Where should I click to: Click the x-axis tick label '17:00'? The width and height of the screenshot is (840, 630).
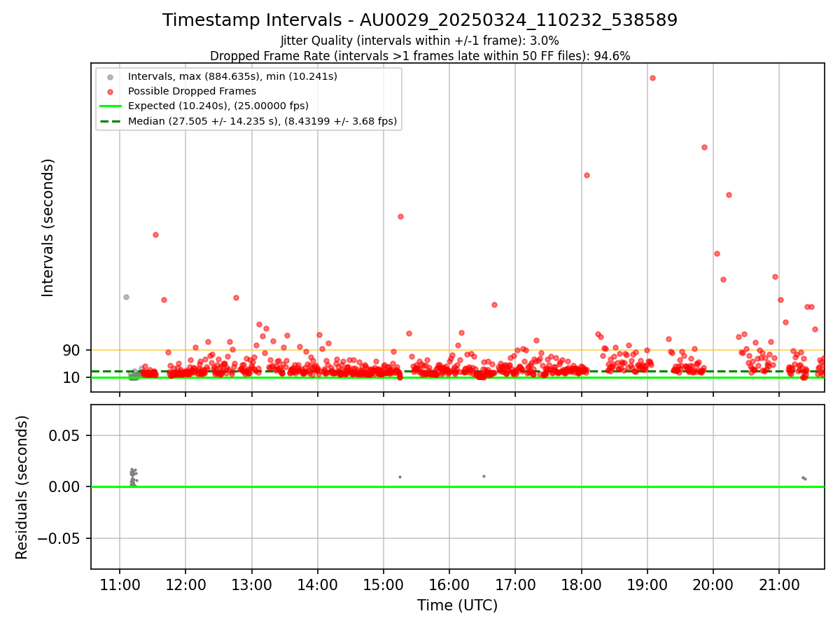[515, 584]
